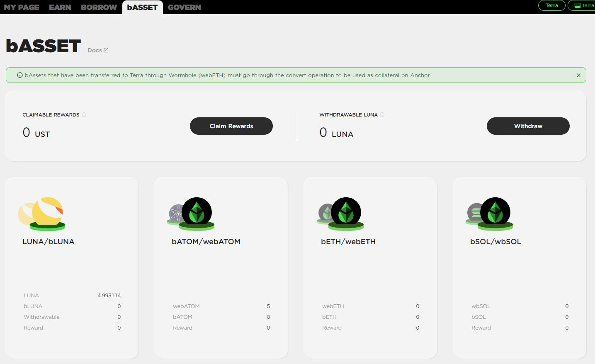
Task: Click the 0 LUNA withdrawable amount
Action: (336, 133)
